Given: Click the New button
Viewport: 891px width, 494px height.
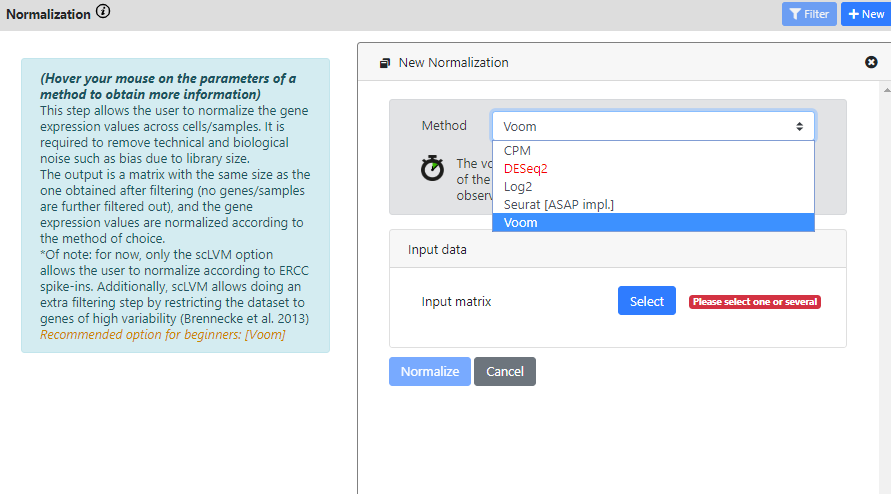Looking at the screenshot, I should tap(866, 14).
